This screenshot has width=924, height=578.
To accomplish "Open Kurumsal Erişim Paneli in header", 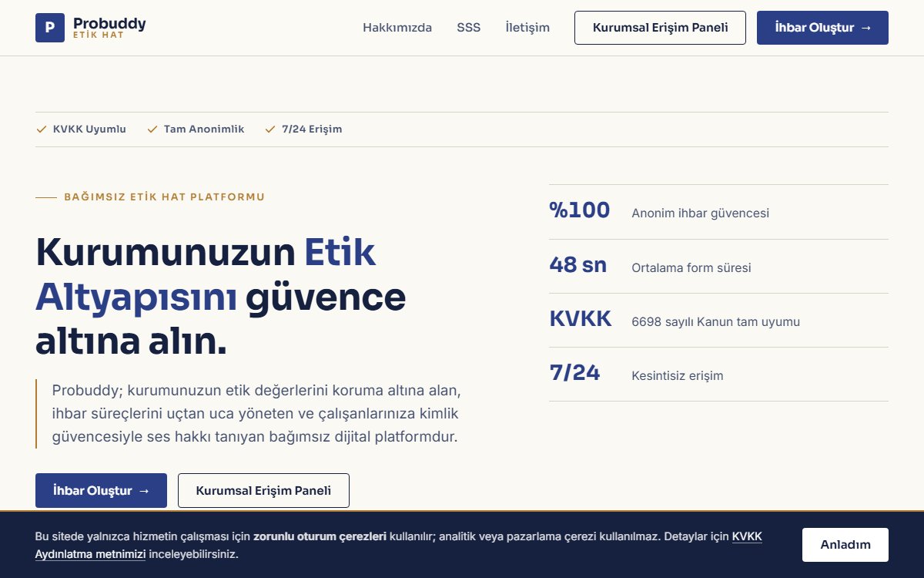I will point(660,28).
